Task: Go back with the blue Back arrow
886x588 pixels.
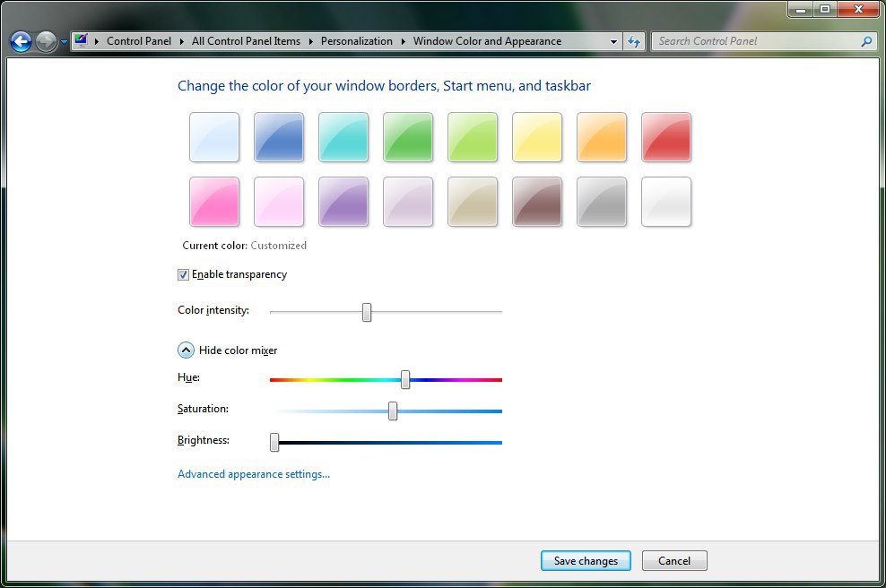Action: click(21, 41)
